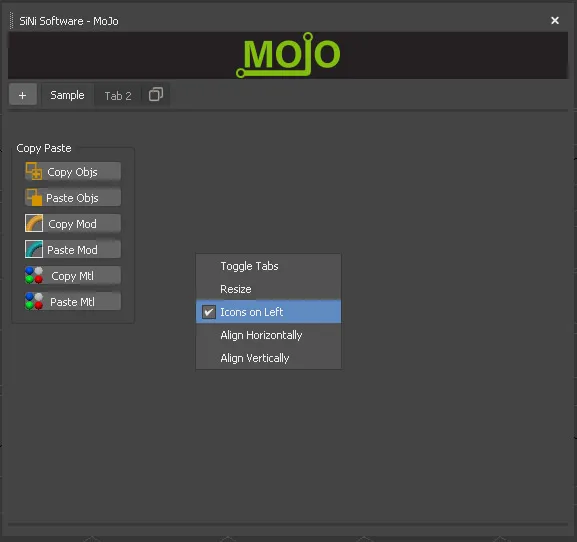577x542 pixels.
Task: Choose Toggle Tabs from context menu
Action: [x=268, y=266]
